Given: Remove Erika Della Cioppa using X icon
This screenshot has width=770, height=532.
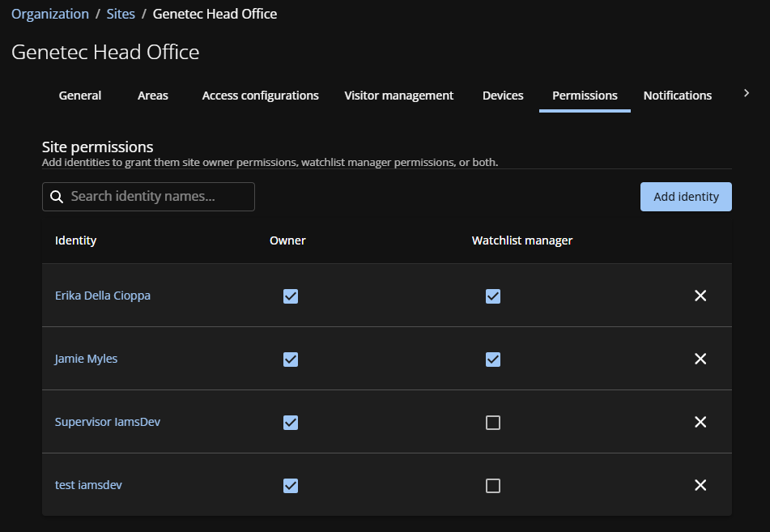Looking at the screenshot, I should coord(700,296).
